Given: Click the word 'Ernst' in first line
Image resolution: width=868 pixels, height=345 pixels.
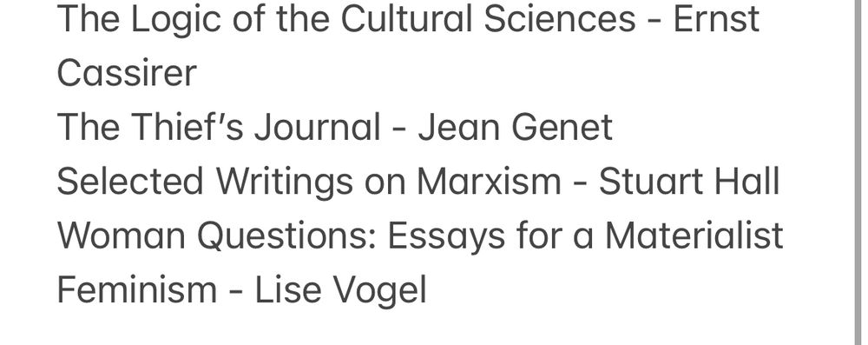Looking at the screenshot, I should (x=716, y=18).
